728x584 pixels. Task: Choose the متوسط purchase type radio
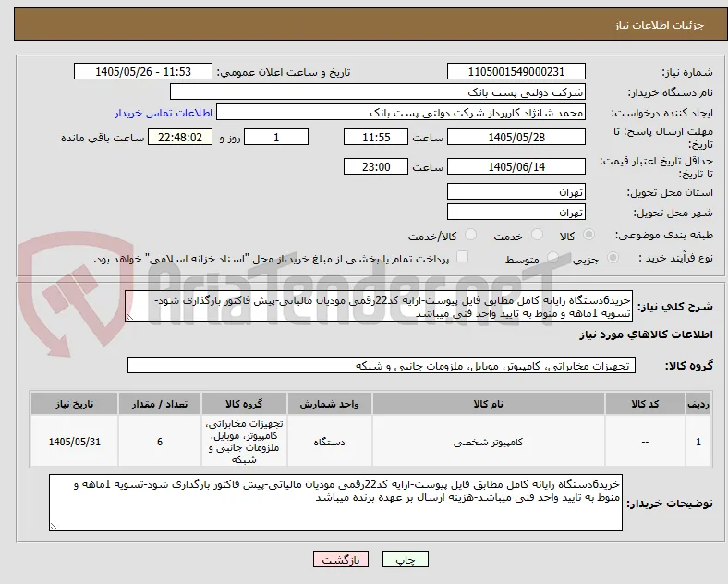pos(552,258)
